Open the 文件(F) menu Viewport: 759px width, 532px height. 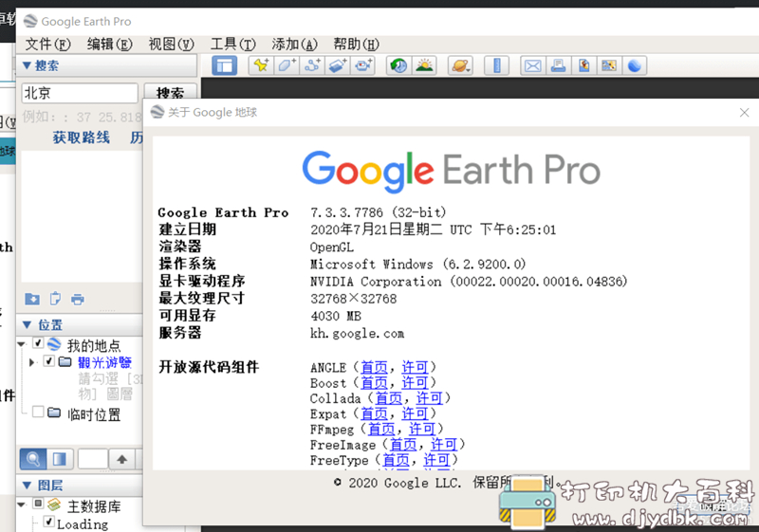click(48, 45)
